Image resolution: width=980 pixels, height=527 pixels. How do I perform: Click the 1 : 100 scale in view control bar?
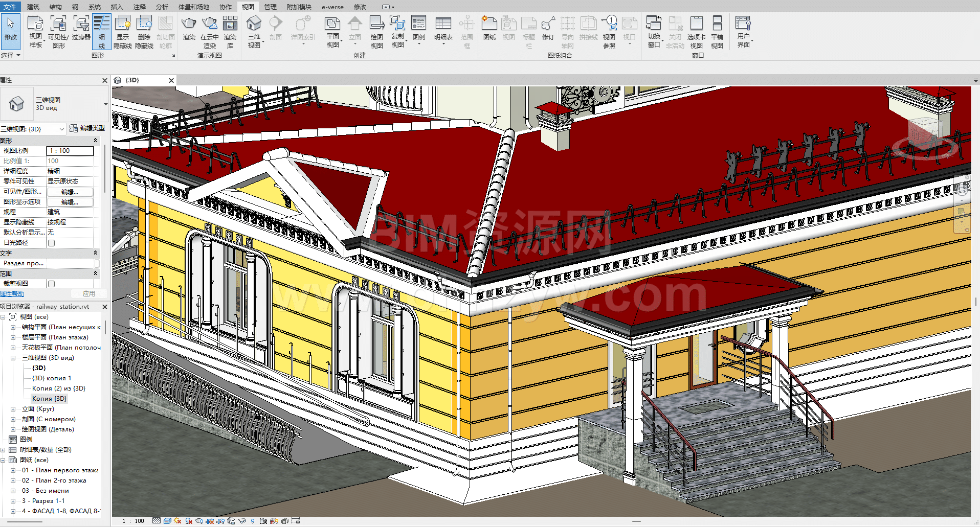pyautogui.click(x=133, y=521)
